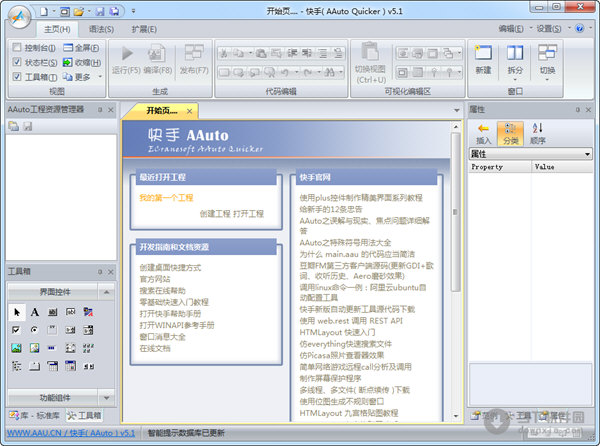Select the picture control in toolbox
Viewport: 600px width, 446px height.
[16, 348]
